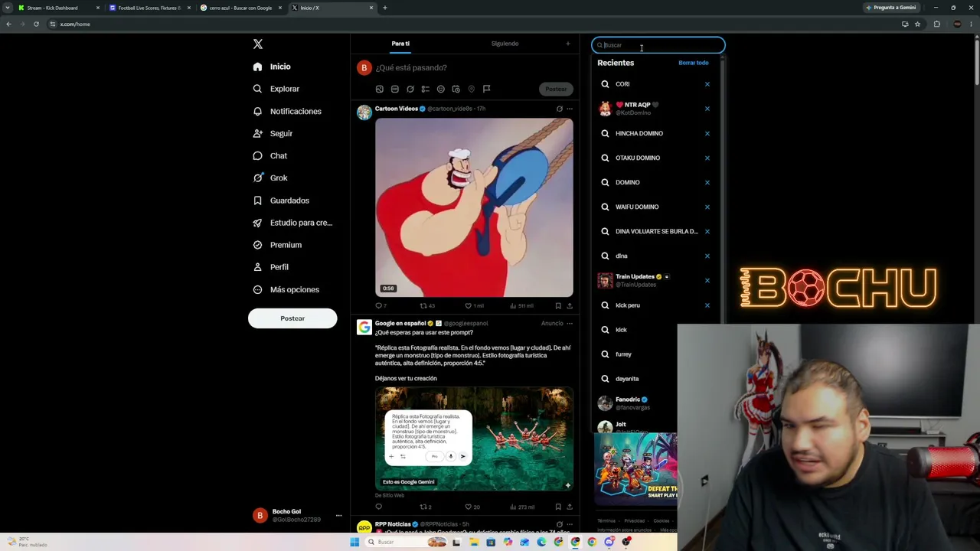
Task: Tag a location in the post
Action: click(x=471, y=89)
